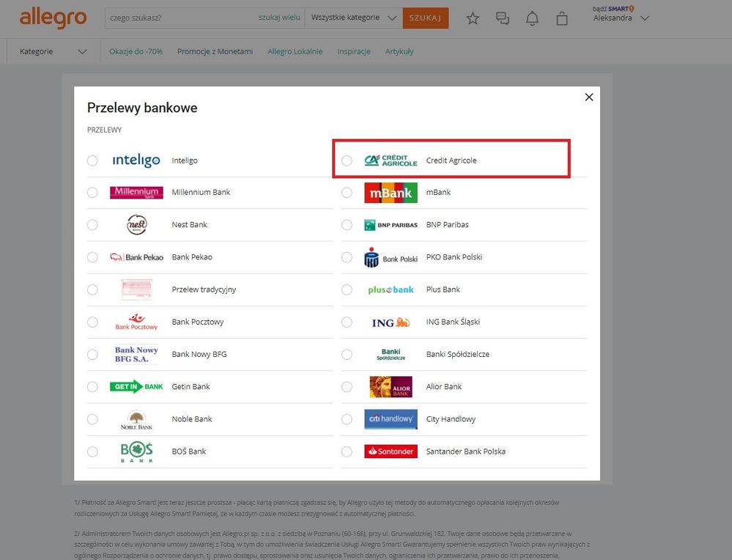The width and height of the screenshot is (732, 560).
Task: Click the BOŚ Bank logo
Action: 136,452
